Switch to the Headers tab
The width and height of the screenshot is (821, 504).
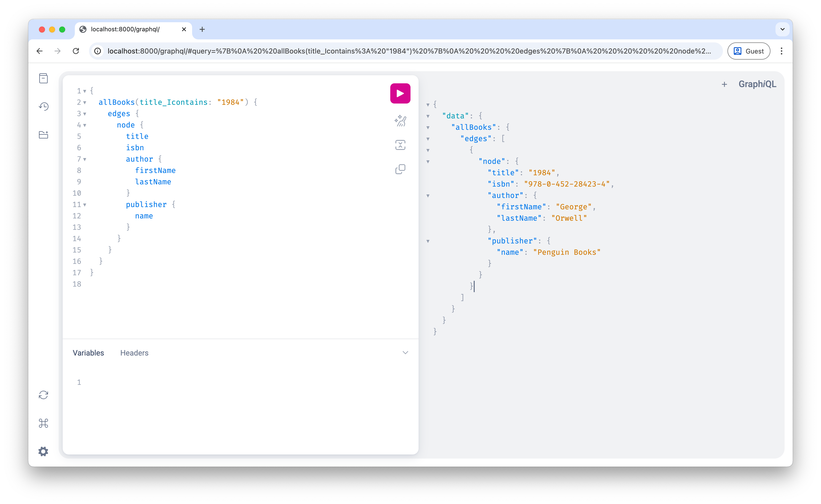click(134, 353)
